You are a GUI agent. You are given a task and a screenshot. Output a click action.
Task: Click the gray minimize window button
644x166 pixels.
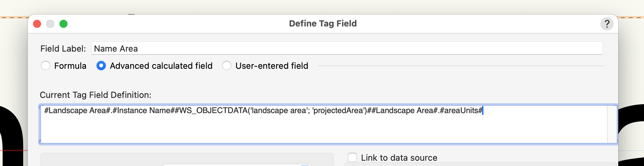point(50,24)
